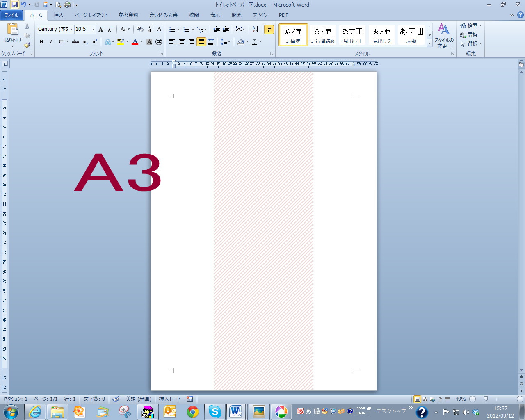
Task: Open the ファイル tab
Action: tap(11, 15)
